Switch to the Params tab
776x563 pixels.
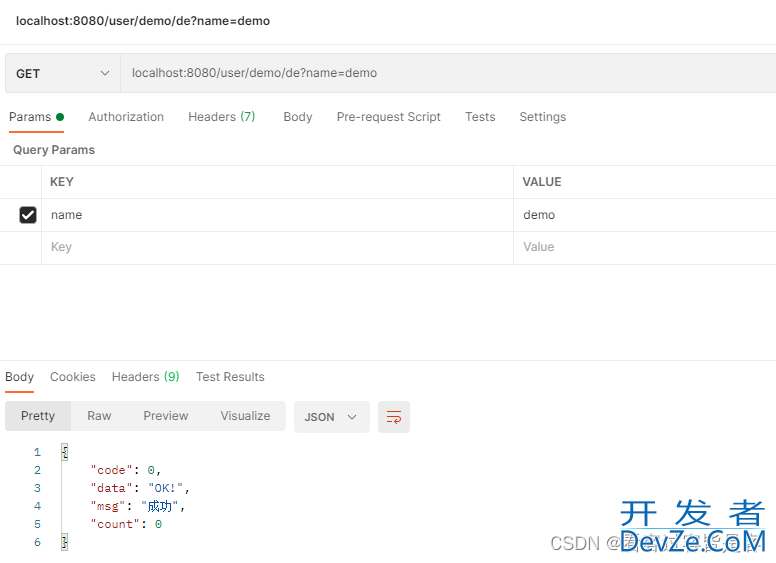(x=37, y=117)
